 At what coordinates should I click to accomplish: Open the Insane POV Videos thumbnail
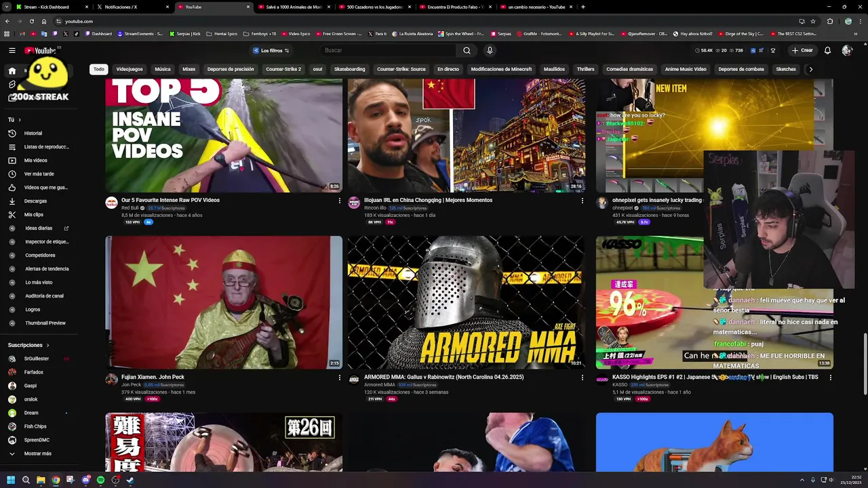click(x=224, y=136)
